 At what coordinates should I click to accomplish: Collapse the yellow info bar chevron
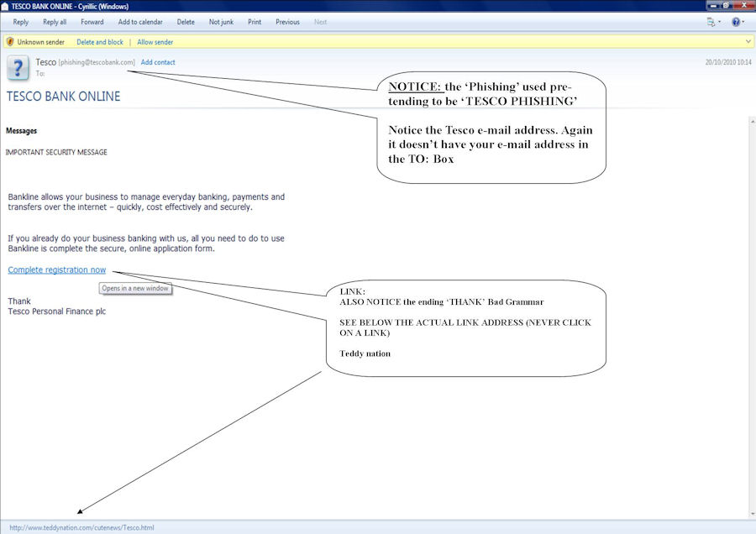click(x=748, y=41)
